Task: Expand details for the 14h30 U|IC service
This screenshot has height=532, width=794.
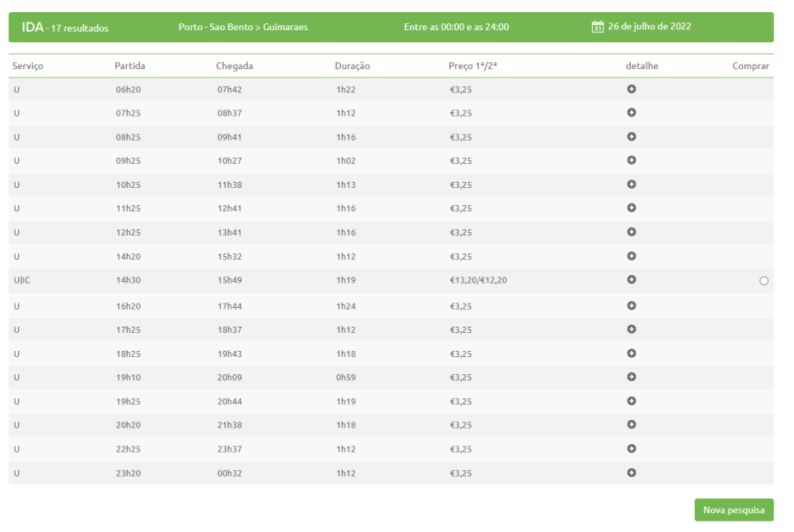Action: 631,279
